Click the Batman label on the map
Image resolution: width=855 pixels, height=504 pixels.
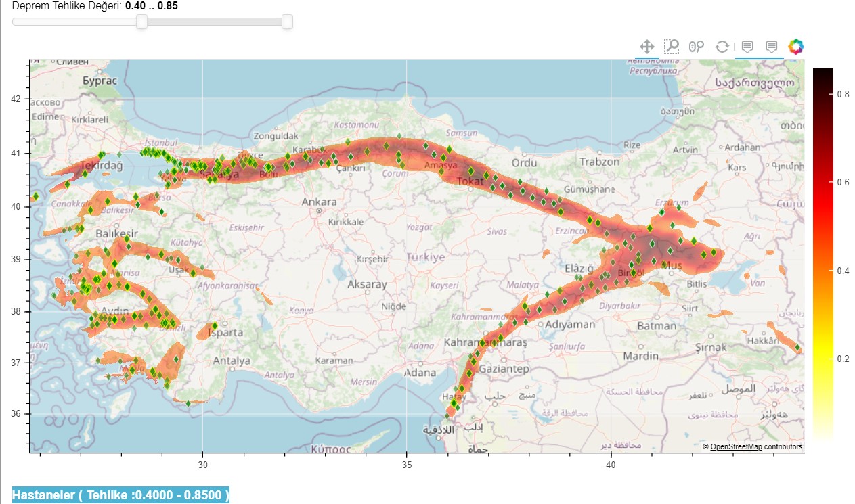tap(657, 326)
